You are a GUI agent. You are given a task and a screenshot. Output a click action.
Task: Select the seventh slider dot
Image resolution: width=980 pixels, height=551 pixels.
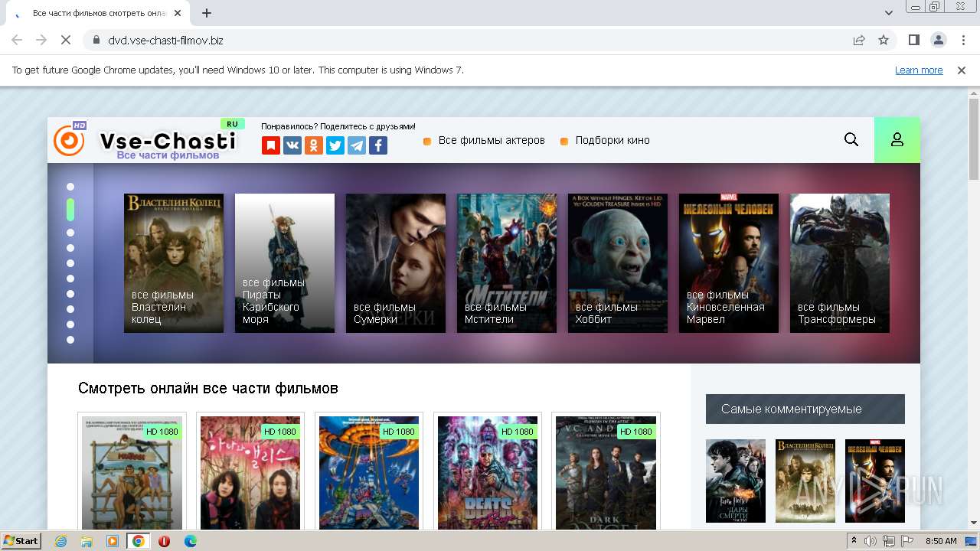[x=70, y=294]
